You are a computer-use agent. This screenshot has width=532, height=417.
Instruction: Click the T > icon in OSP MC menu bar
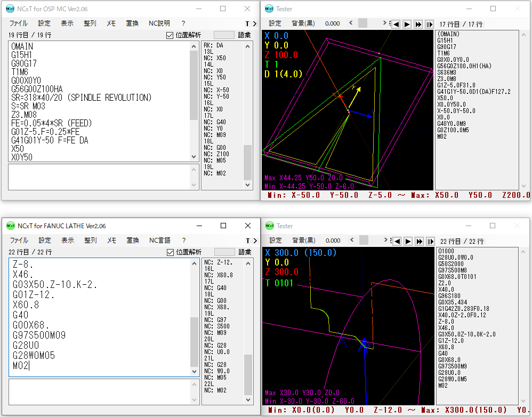(251, 23)
